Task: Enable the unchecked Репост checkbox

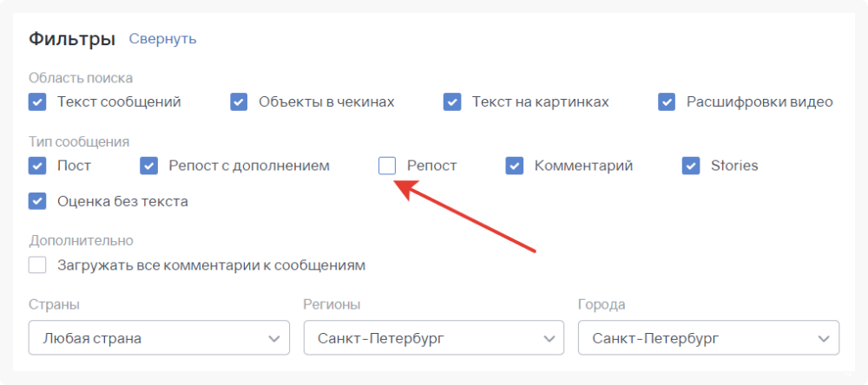Action: coord(387,166)
